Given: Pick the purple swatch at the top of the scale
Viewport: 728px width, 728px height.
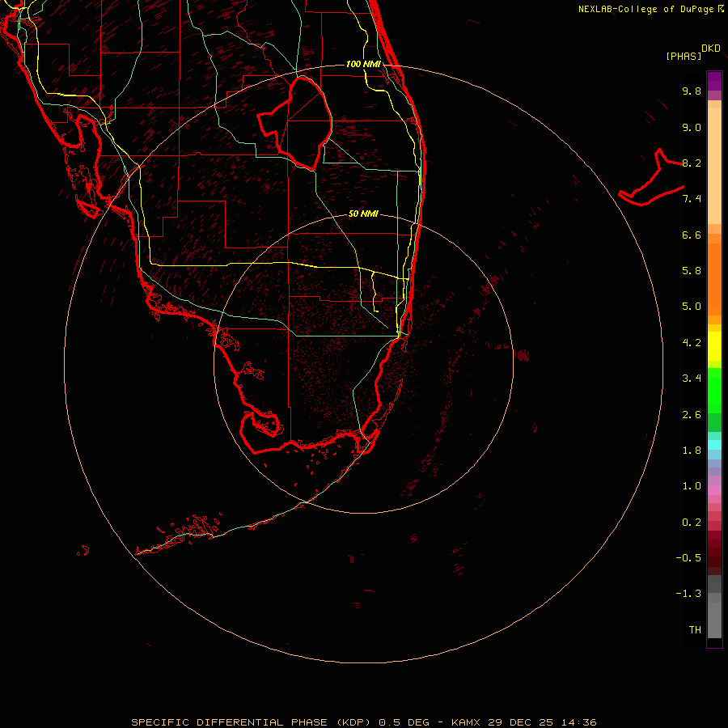Looking at the screenshot, I should (x=714, y=81).
